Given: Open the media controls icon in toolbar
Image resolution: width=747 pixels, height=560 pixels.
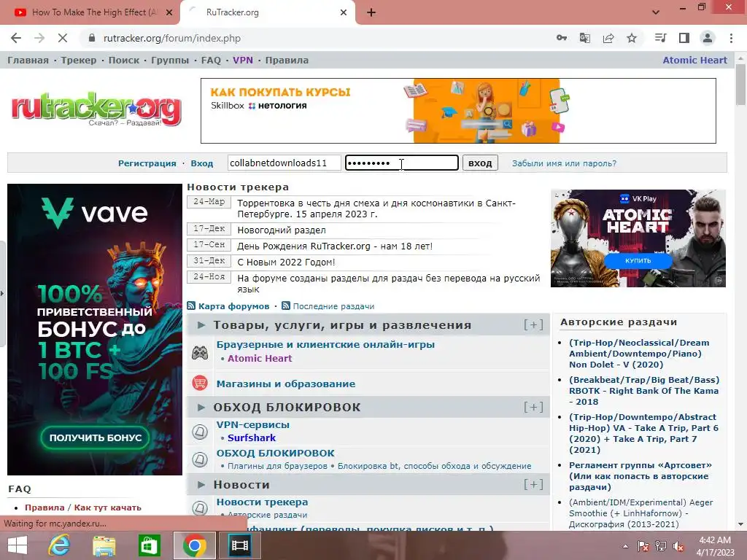Looking at the screenshot, I should (x=660, y=38).
